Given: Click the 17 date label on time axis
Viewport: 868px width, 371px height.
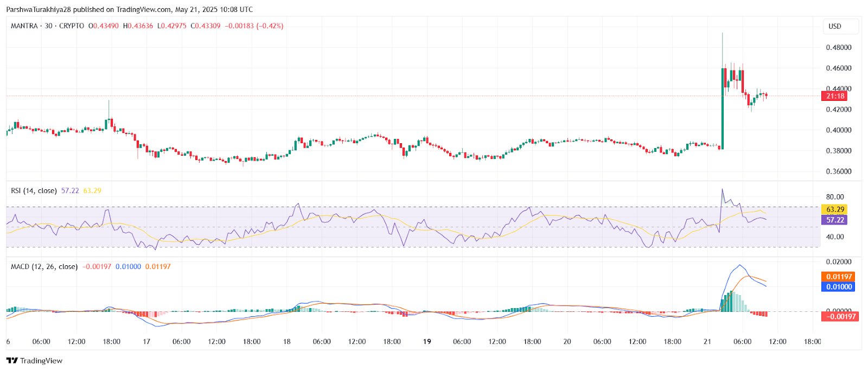Looking at the screenshot, I should click(146, 342).
